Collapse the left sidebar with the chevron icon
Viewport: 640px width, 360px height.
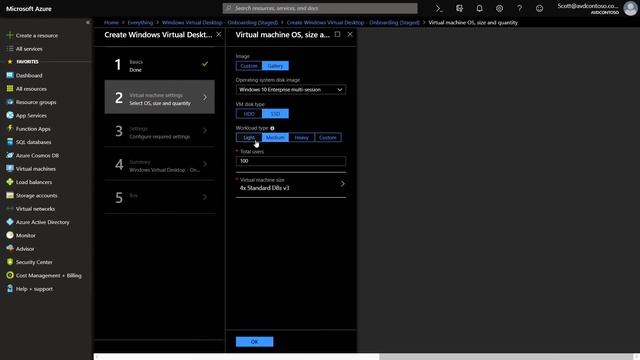pyautogui.click(x=88, y=22)
